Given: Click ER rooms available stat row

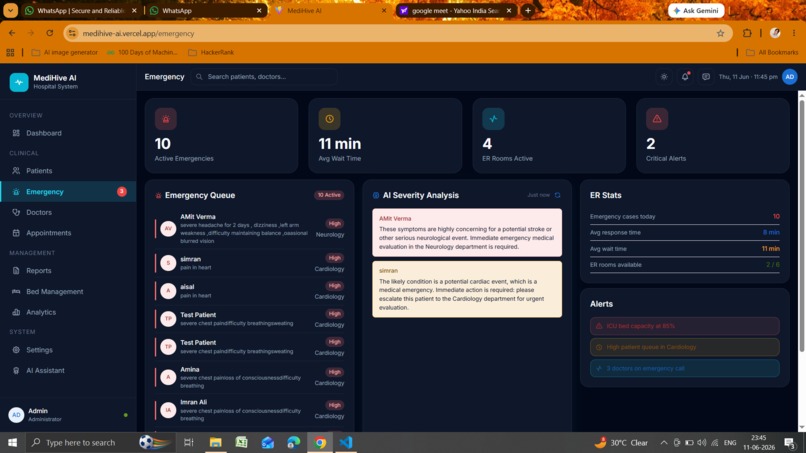Looking at the screenshot, I should tap(685, 265).
